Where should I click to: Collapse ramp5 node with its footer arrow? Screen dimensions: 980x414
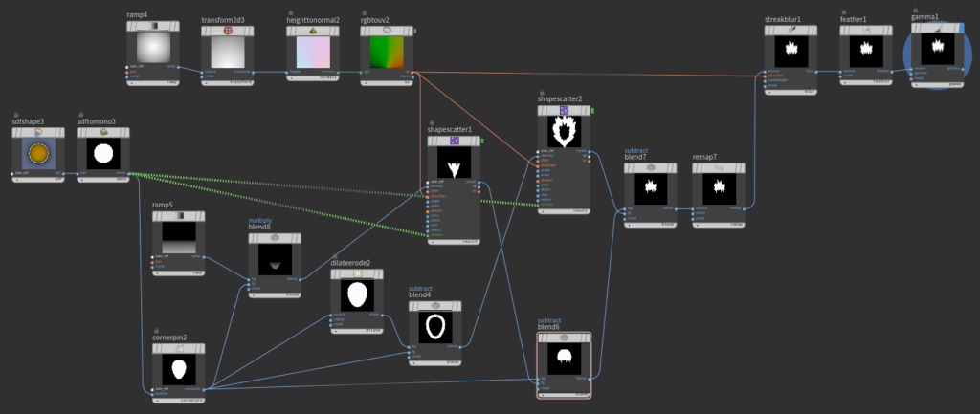158,273
